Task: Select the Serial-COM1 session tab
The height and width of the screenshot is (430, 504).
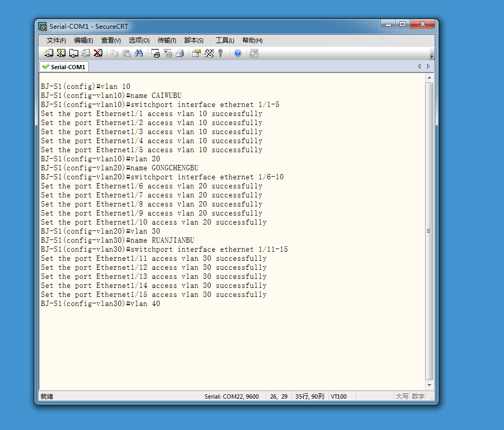Action: [x=64, y=67]
